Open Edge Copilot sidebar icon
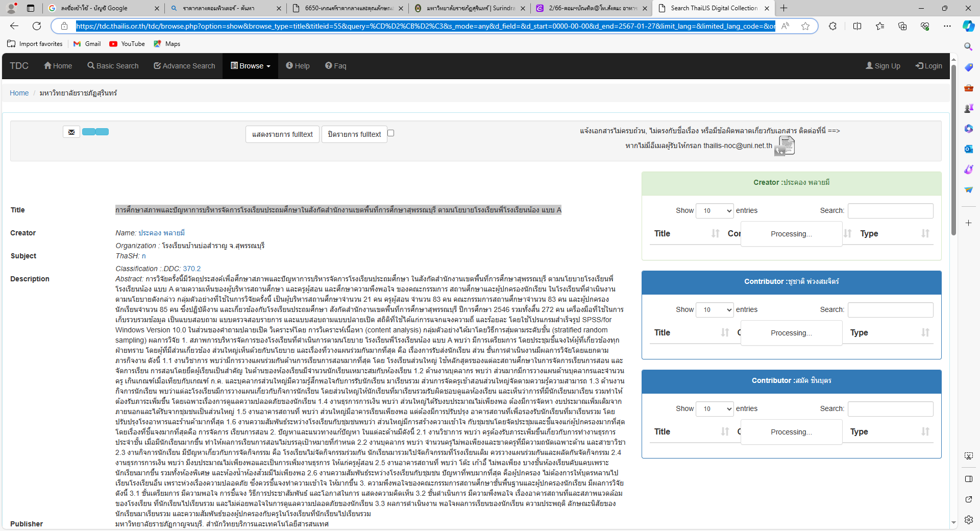This screenshot has height=531, width=980. [968, 26]
